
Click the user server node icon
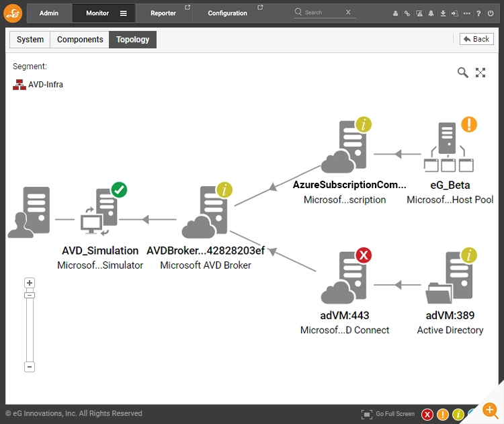coord(30,212)
